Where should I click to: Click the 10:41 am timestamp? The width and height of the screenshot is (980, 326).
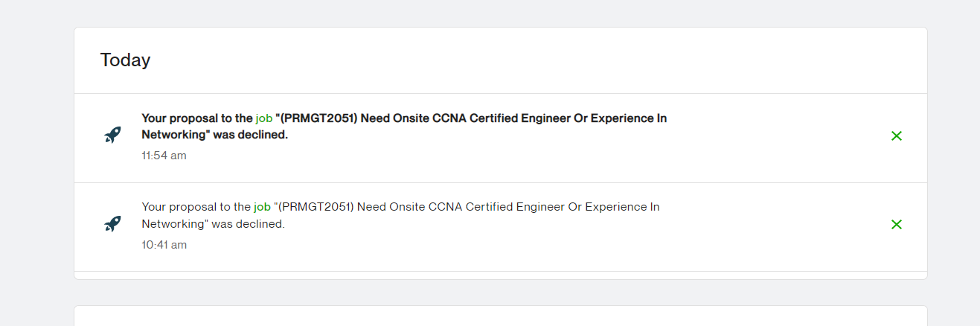coord(164,244)
